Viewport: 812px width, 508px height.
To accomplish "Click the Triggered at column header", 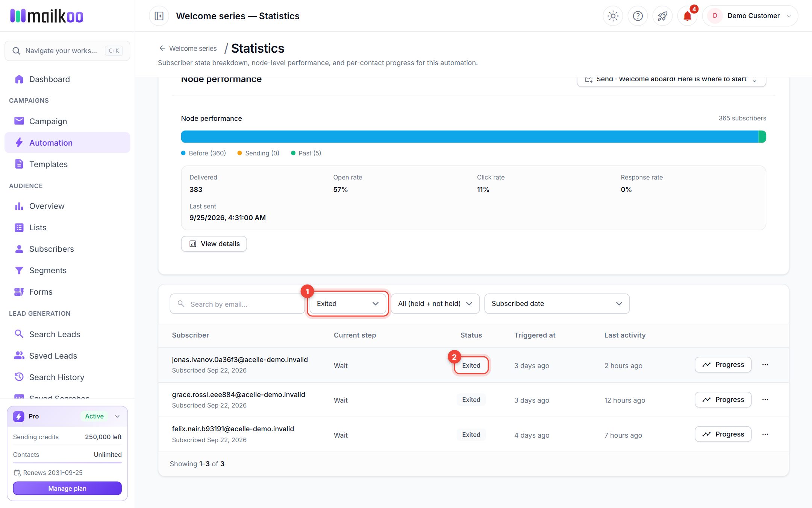I will pos(535,335).
